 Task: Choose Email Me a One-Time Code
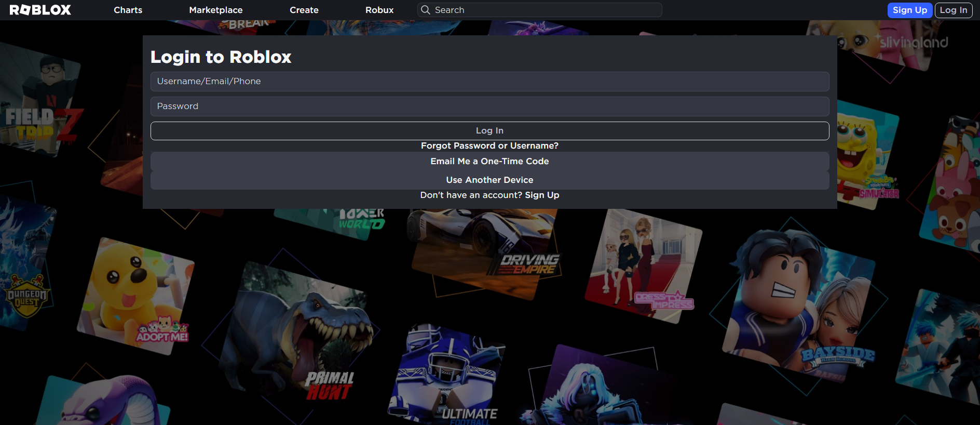pyautogui.click(x=489, y=162)
